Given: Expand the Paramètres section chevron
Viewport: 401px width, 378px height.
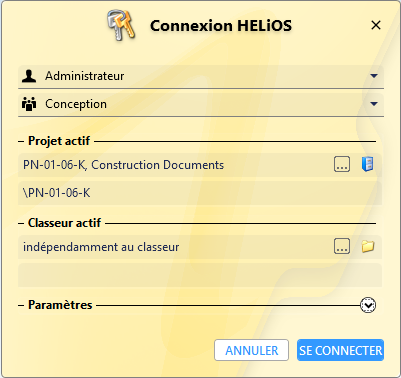Looking at the screenshot, I should click(368, 305).
